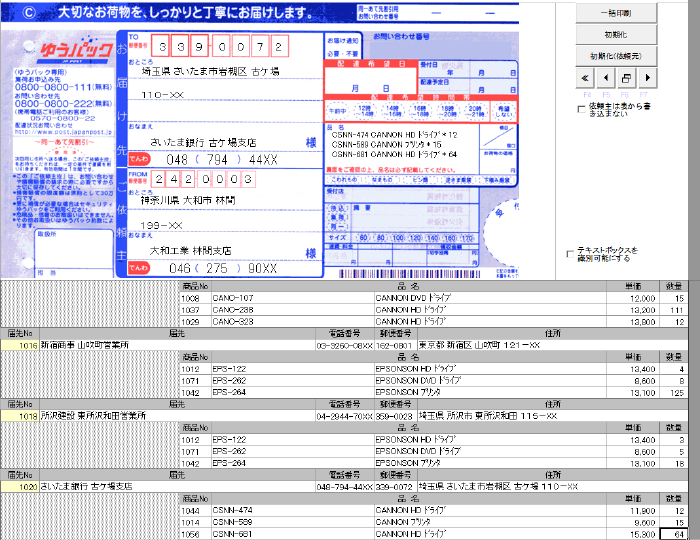
Task: Select product code cell CSNN-474 in table
Action: (293, 511)
